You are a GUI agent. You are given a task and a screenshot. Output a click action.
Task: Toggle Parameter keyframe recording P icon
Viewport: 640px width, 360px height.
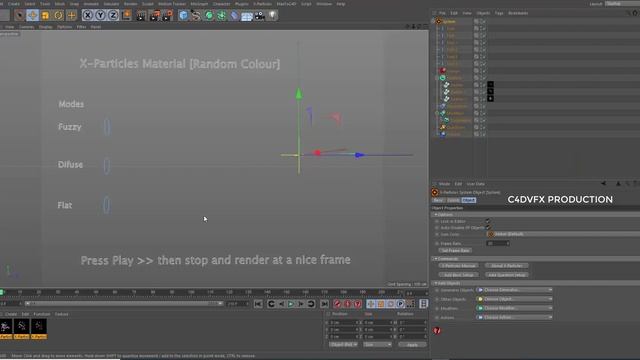(x=400, y=304)
